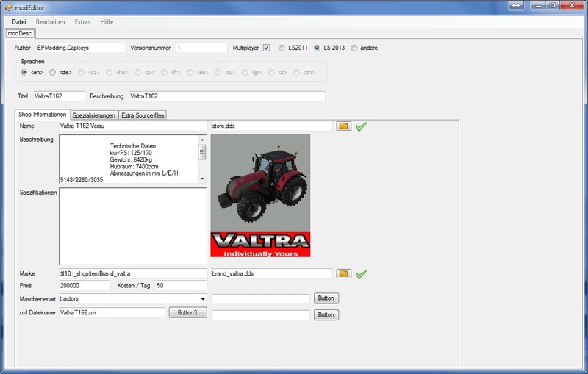Click the Technische Daten description text area
The image size is (588, 374).
129,159
